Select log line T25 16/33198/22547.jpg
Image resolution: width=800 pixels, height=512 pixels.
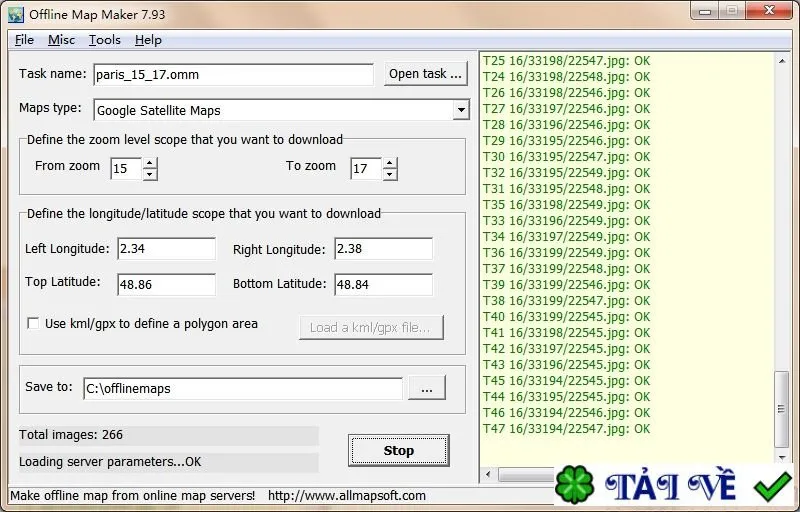pos(566,61)
